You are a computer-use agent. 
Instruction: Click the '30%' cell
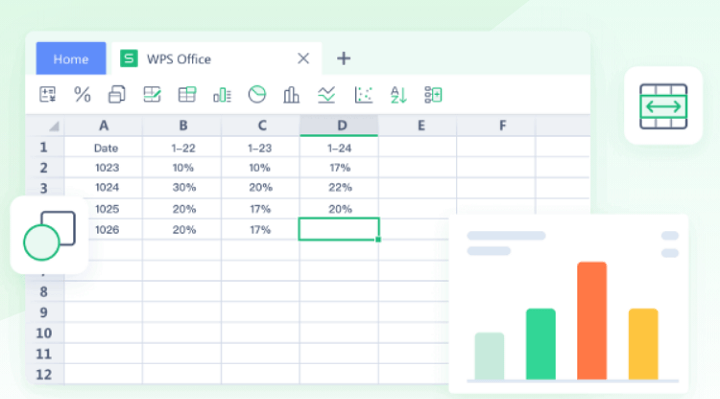click(182, 188)
